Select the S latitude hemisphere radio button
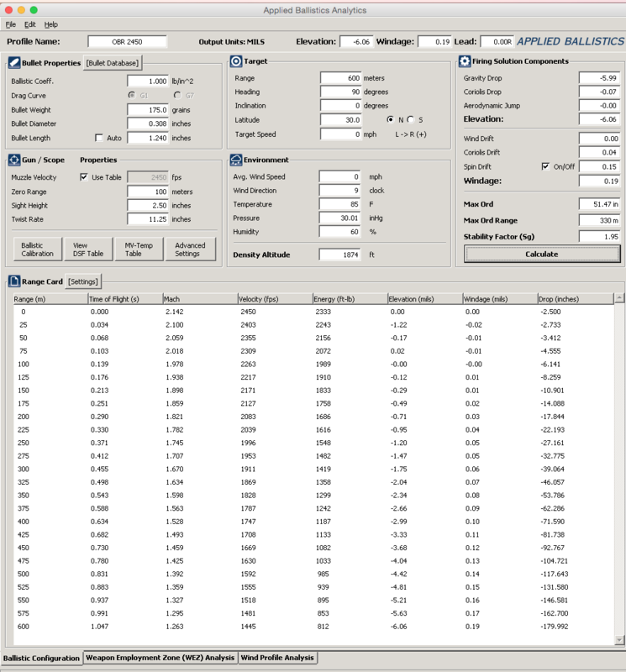This screenshot has width=626, height=672. click(x=410, y=119)
